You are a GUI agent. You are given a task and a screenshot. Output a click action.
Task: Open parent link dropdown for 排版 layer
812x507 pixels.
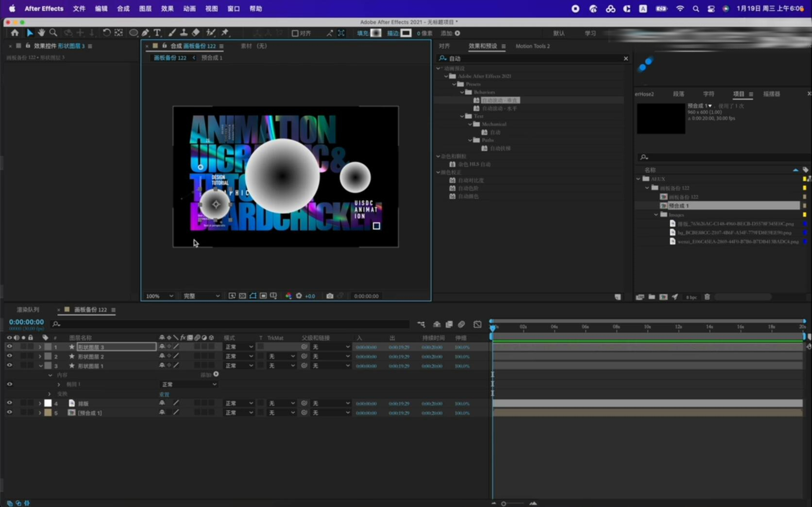[331, 403]
